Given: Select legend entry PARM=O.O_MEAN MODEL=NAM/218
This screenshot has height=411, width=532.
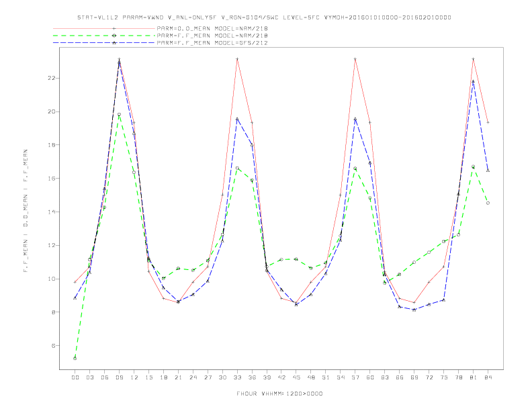Looking at the screenshot, I should point(212,28).
